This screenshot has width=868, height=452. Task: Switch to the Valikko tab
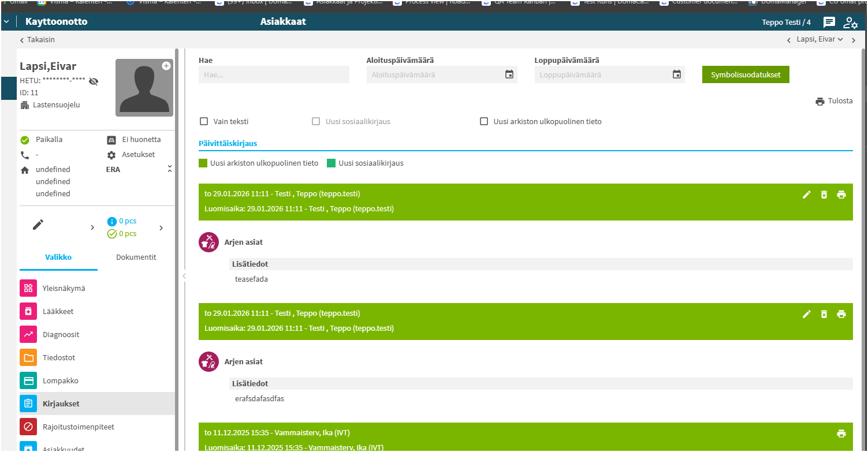(58, 257)
